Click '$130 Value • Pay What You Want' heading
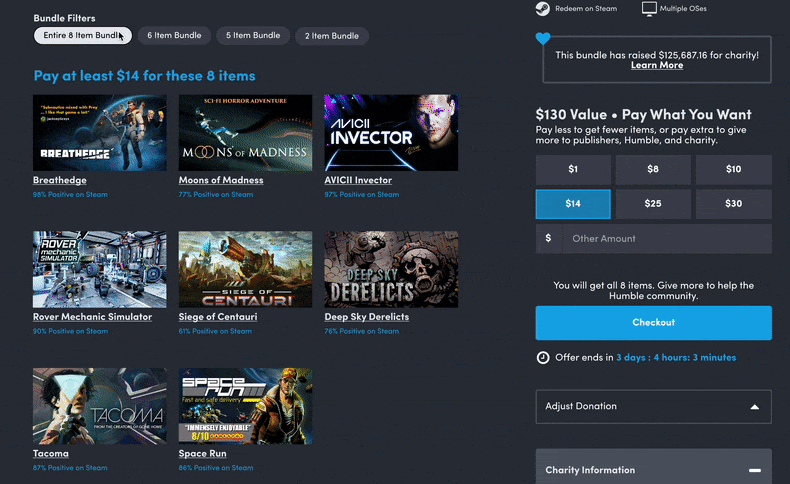Image resolution: width=790 pixels, height=484 pixels. tap(643, 115)
